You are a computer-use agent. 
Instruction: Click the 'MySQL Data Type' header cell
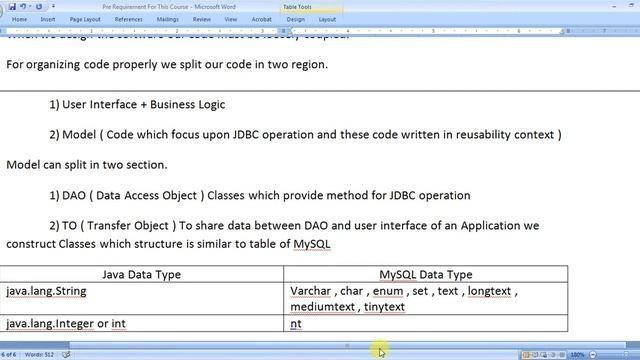click(426, 274)
